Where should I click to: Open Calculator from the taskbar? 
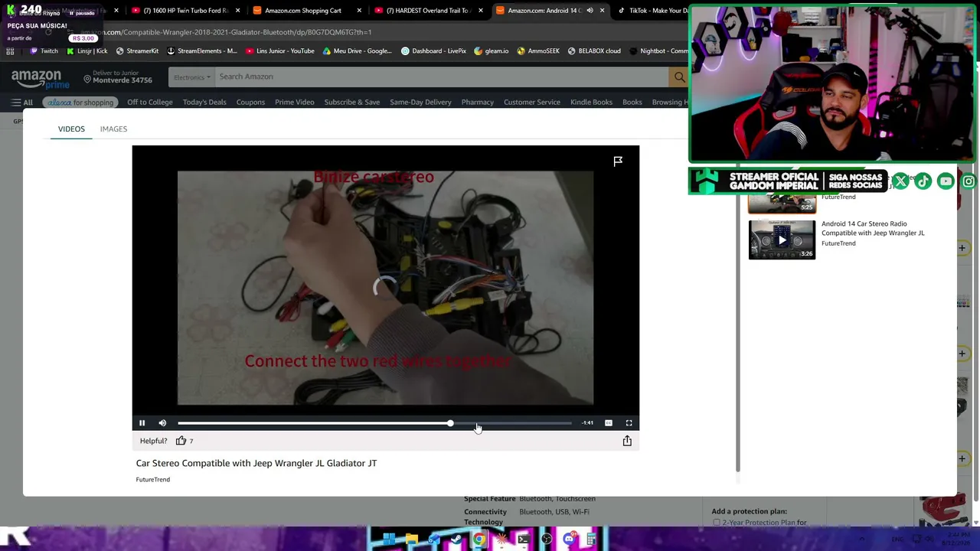[591, 540]
